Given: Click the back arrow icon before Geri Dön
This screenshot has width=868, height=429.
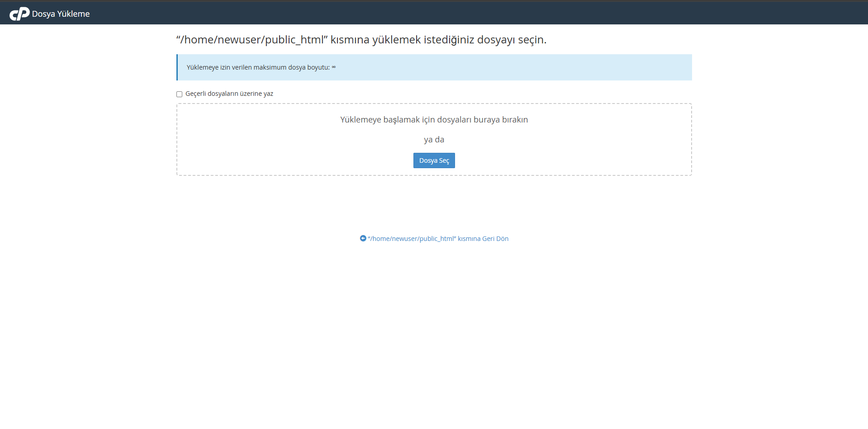Looking at the screenshot, I should pos(363,238).
